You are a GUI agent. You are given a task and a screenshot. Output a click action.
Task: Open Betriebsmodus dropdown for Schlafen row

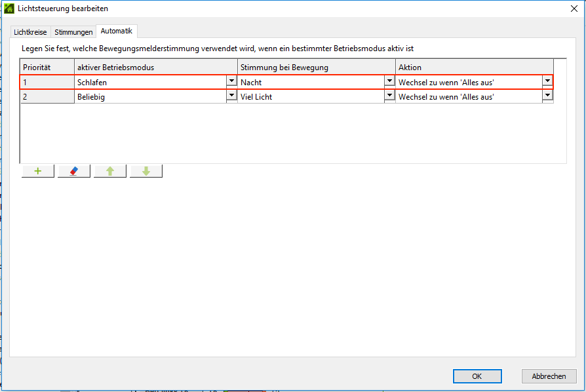(231, 81)
